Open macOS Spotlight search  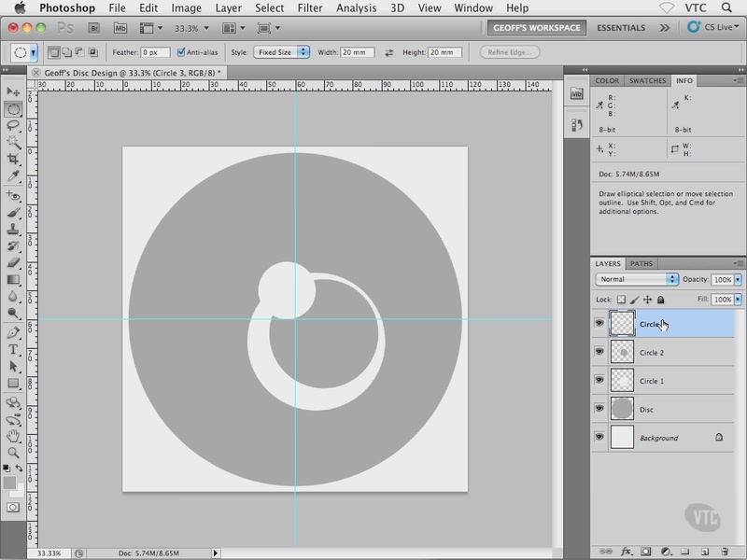(x=726, y=7)
